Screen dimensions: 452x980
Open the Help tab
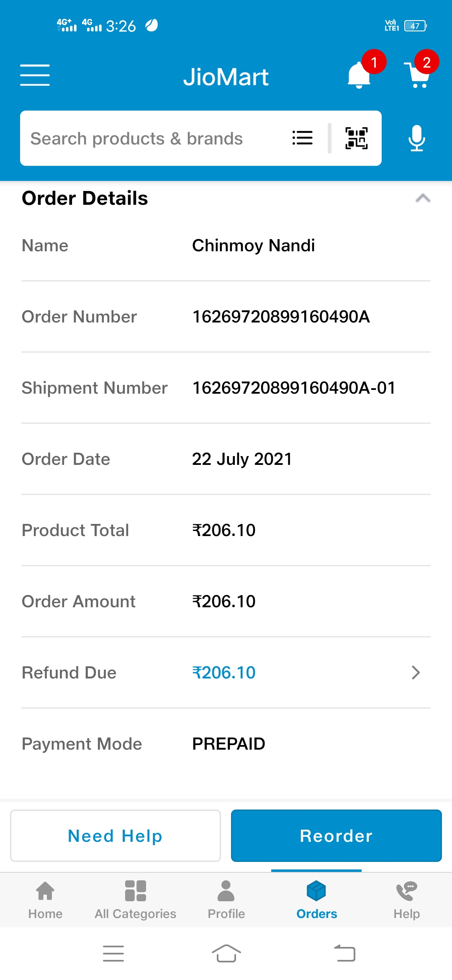[x=406, y=899]
